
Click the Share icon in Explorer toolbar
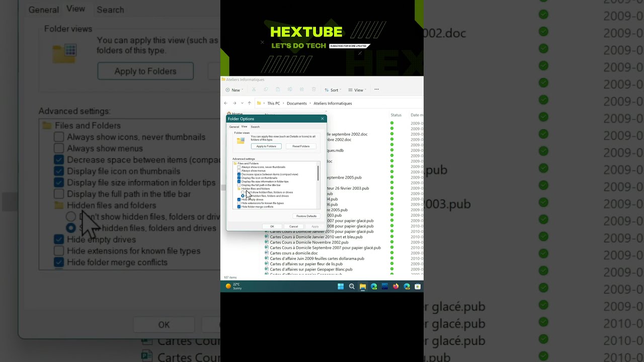pyautogui.click(x=302, y=89)
